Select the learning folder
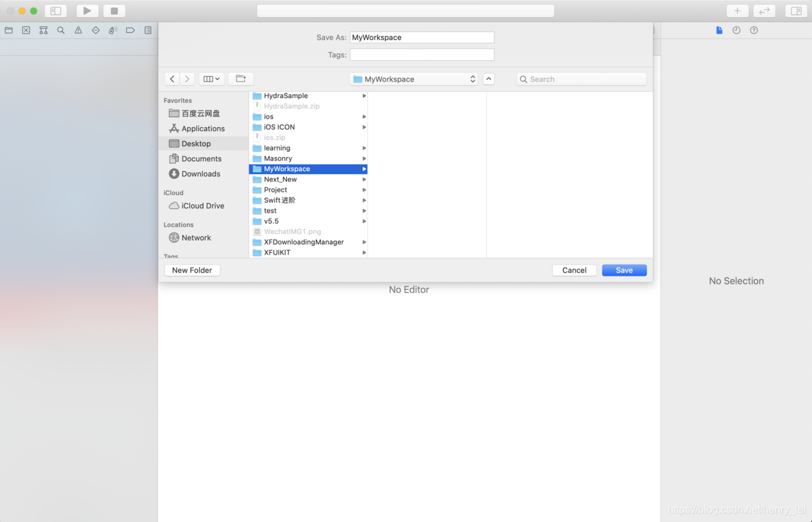Image resolution: width=812 pixels, height=522 pixels. coord(308,148)
